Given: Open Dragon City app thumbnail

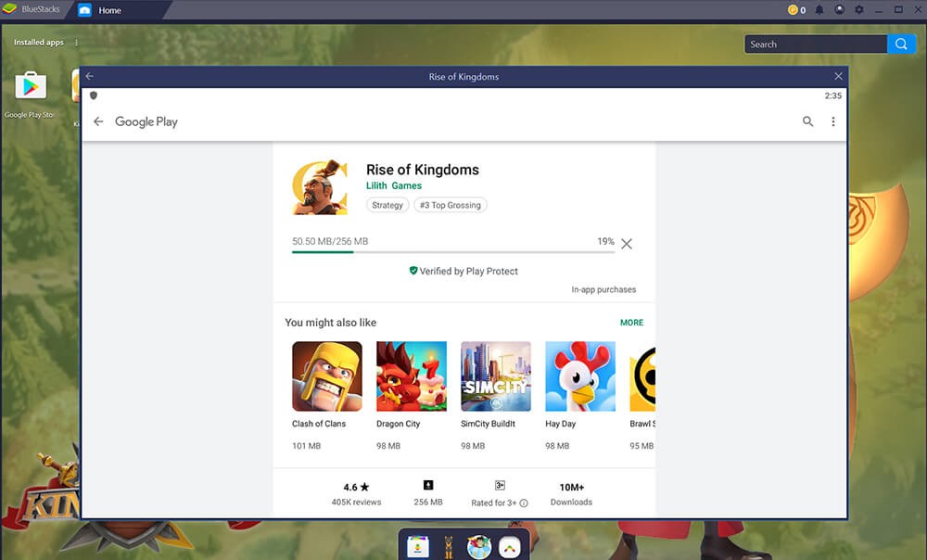Looking at the screenshot, I should [x=412, y=376].
